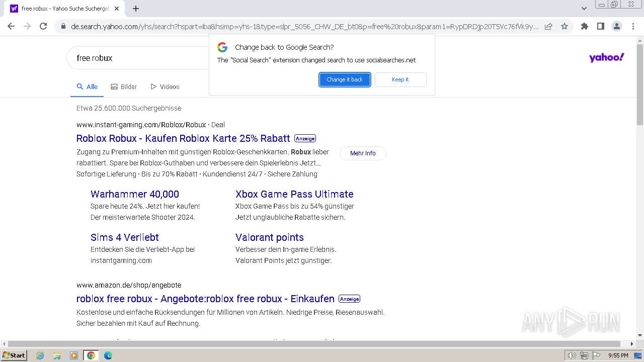Click the Google logo in popup
Image resolution: width=644 pixels, height=362 pixels.
(x=222, y=47)
